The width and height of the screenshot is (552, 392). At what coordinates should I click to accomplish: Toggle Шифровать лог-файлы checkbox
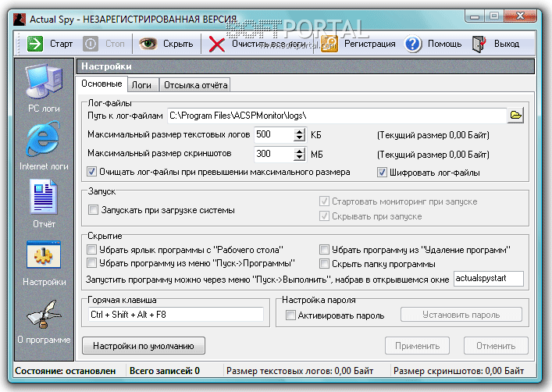click(382, 173)
